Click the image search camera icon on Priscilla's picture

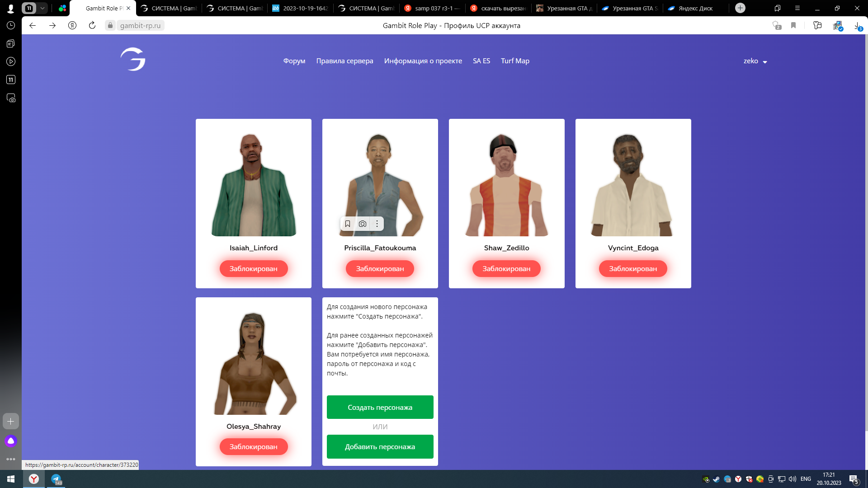(363, 224)
